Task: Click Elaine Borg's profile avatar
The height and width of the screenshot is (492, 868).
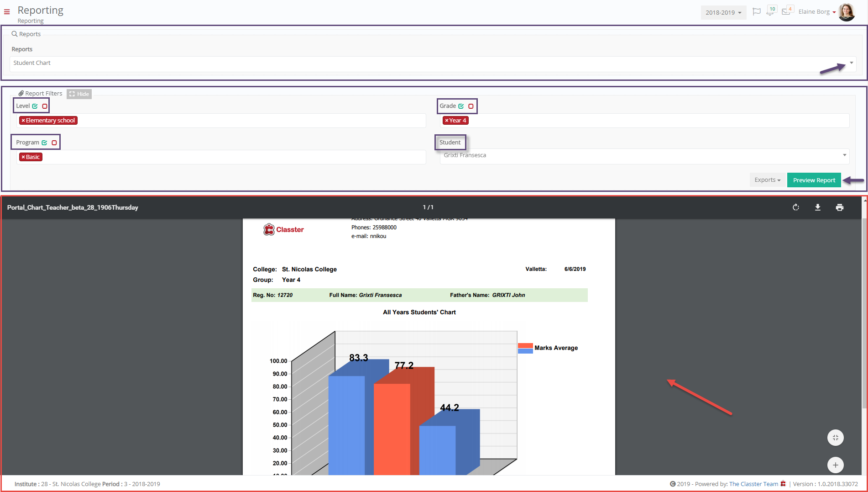Action: 847,12
